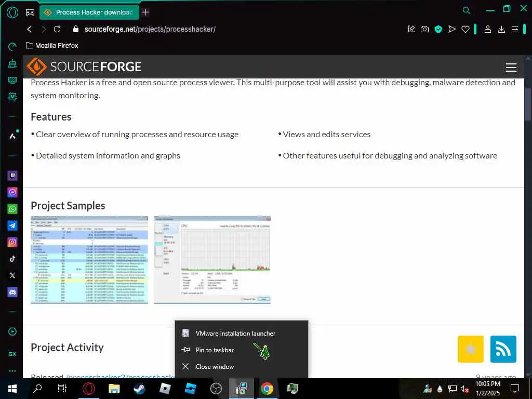
Task: Open the SourceForge hamburger menu
Action: point(511,67)
